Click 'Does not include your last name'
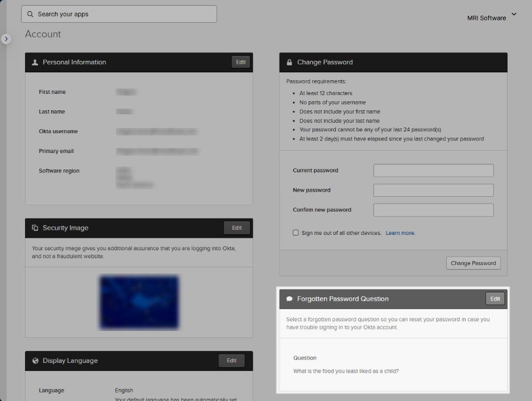This screenshot has width=532, height=401. 339,121
